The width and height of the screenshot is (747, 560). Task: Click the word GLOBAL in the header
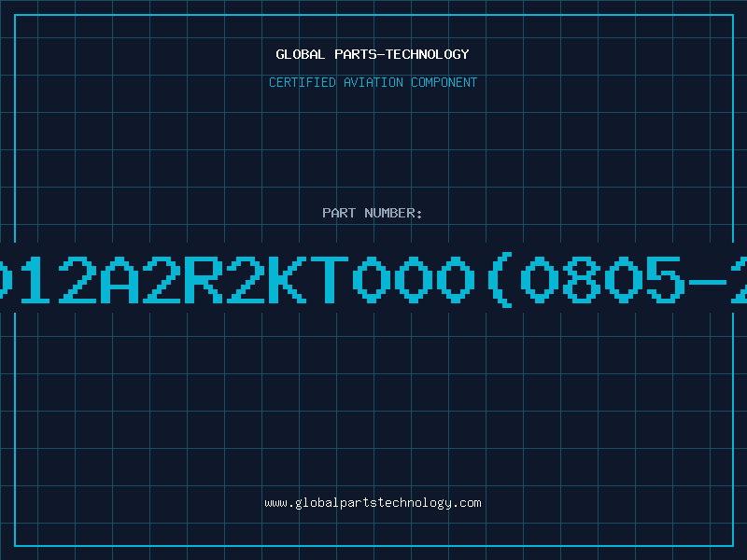click(x=300, y=54)
